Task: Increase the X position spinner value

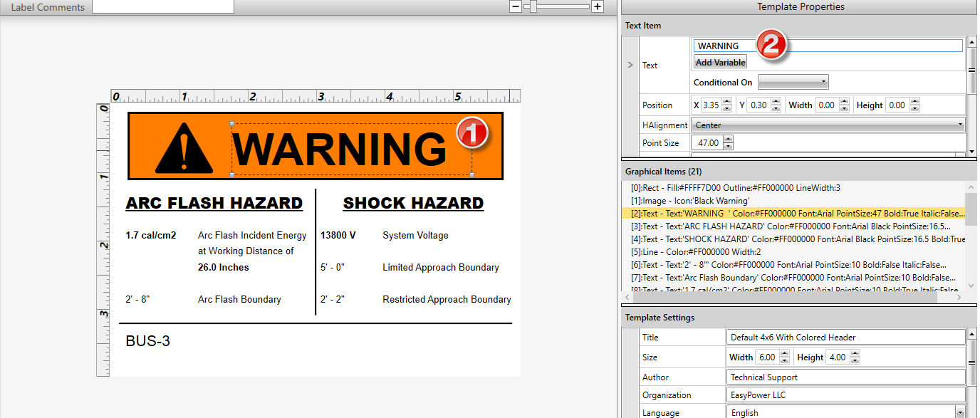Action: [726, 102]
